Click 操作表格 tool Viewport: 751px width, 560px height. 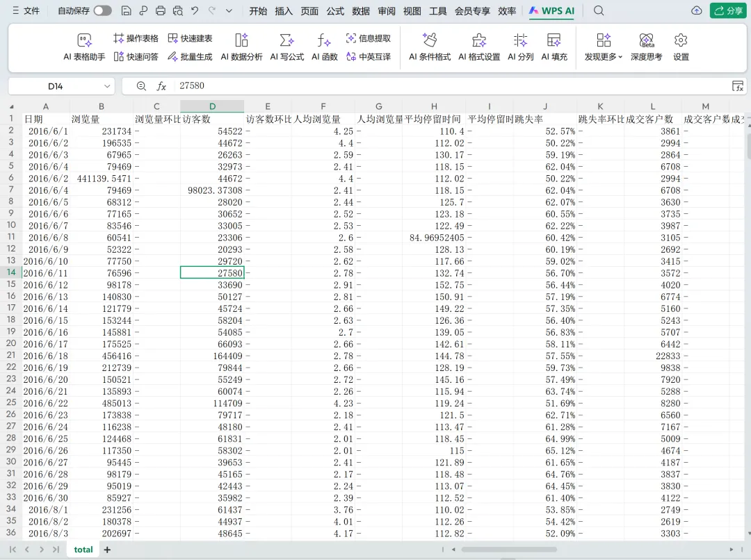click(136, 38)
